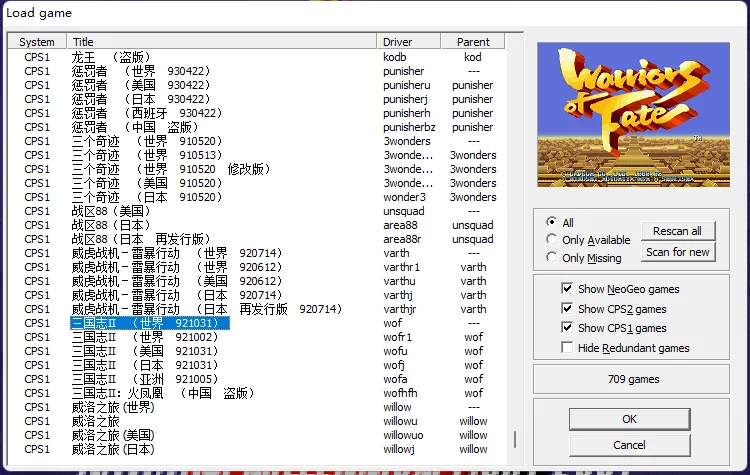Screen dimensions: 750x475
Task: Select the varthj driver row
Action: pos(256,295)
